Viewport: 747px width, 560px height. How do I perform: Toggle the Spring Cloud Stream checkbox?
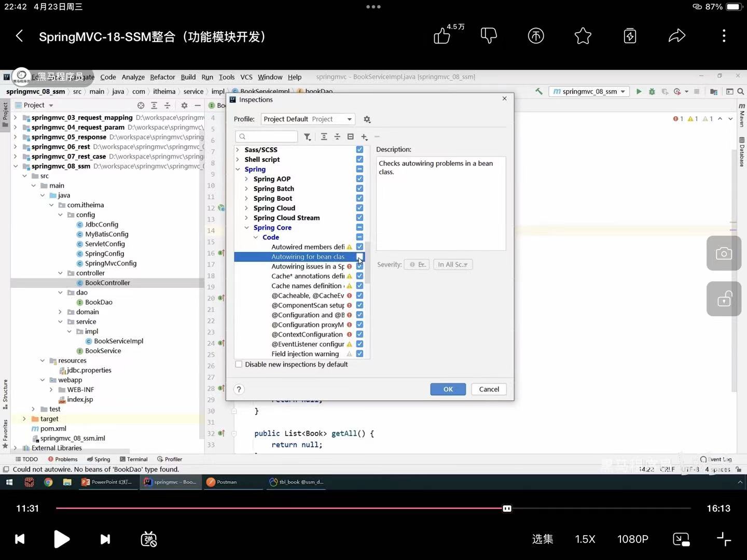click(x=359, y=217)
